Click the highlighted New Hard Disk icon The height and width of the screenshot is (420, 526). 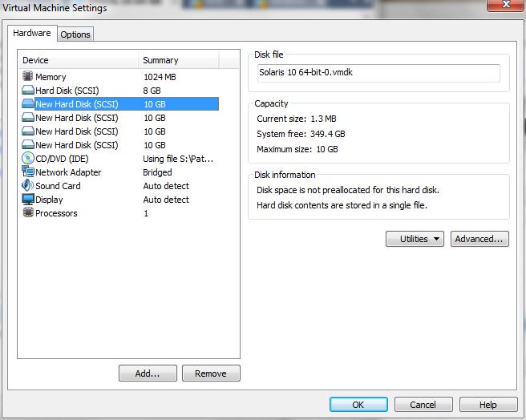point(28,104)
